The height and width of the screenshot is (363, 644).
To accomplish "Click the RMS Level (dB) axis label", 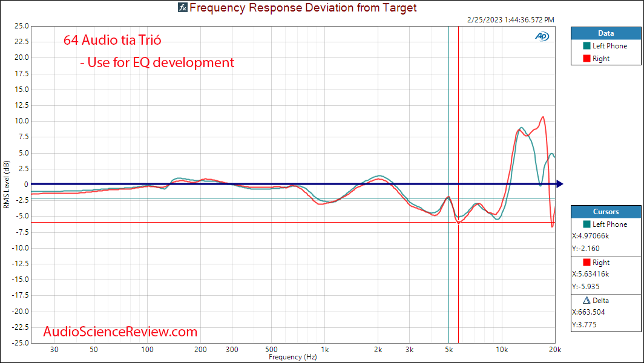I will 6,185.
